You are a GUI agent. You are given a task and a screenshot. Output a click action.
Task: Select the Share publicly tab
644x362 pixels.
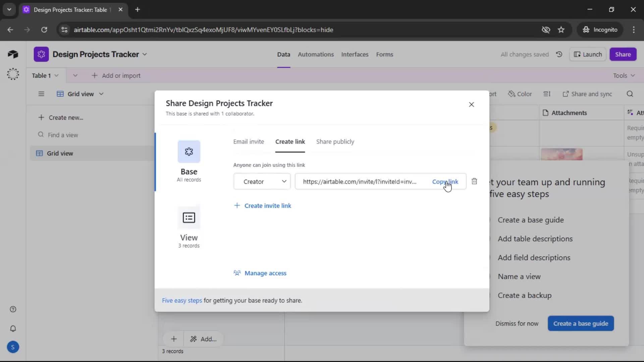[335, 142]
